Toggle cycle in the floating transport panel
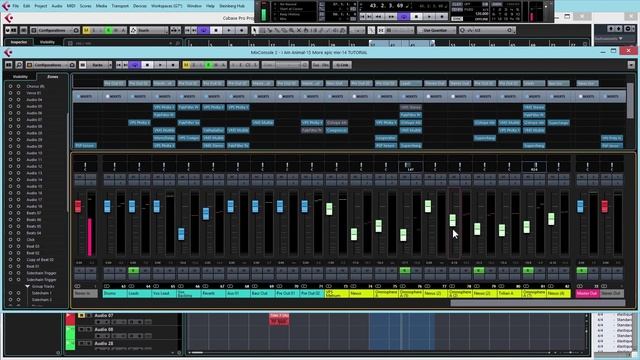 (403, 17)
